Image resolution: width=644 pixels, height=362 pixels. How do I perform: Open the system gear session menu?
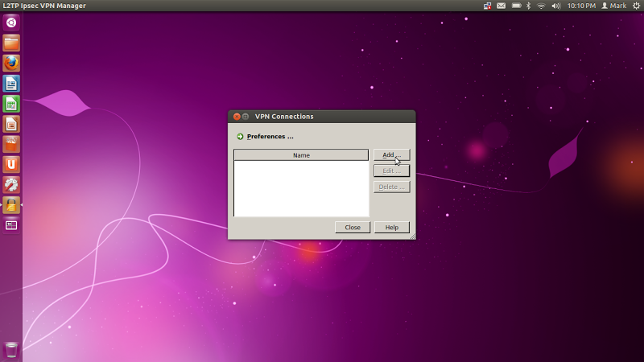coord(636,6)
